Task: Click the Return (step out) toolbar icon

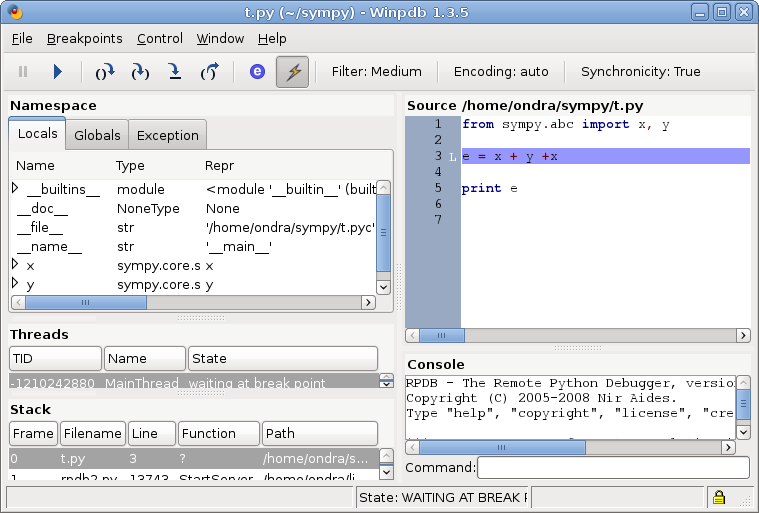Action: click(x=209, y=72)
